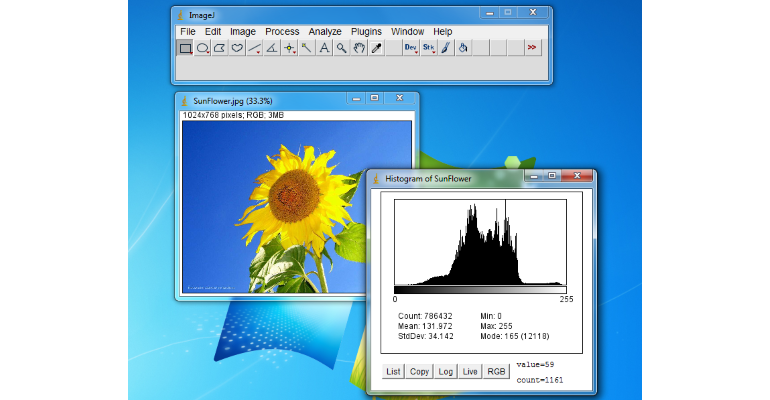Viewport: 770px width, 400px height.
Task: Select the Angle tool
Action: click(272, 48)
